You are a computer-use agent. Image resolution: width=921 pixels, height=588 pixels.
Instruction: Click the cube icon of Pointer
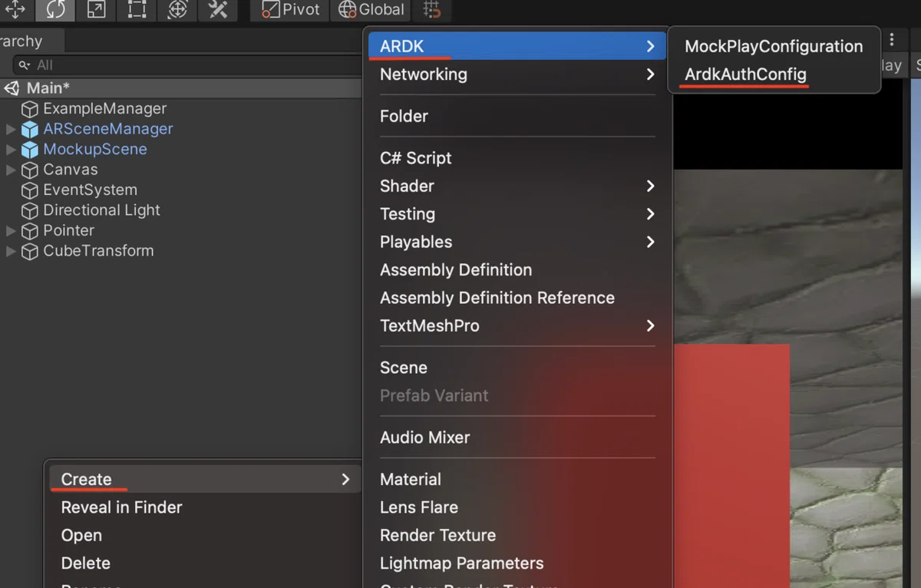30,230
